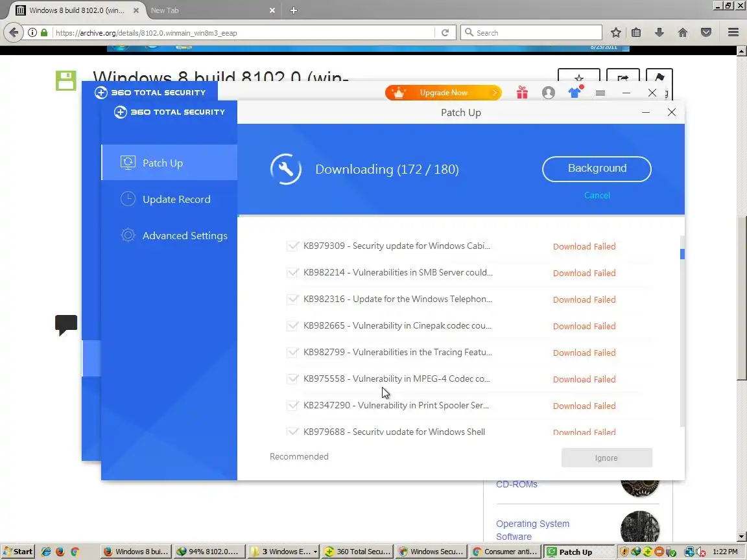Click the volume icon in system tray
The height and width of the screenshot is (560, 747).
701,552
